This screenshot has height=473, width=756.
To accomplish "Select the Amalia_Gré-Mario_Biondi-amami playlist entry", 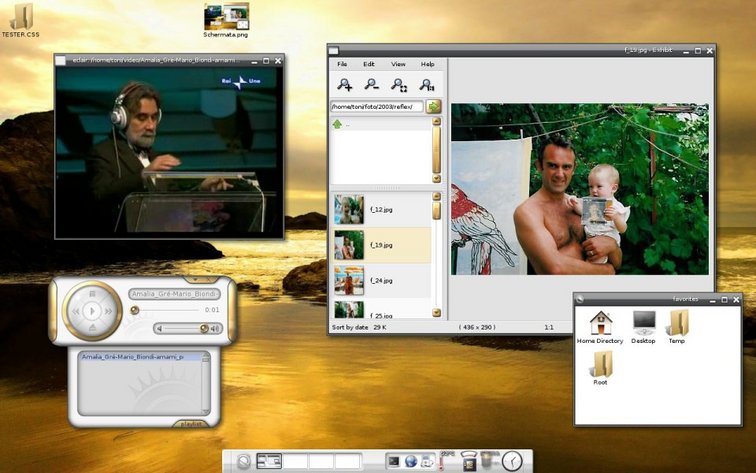I will pyautogui.click(x=140, y=357).
